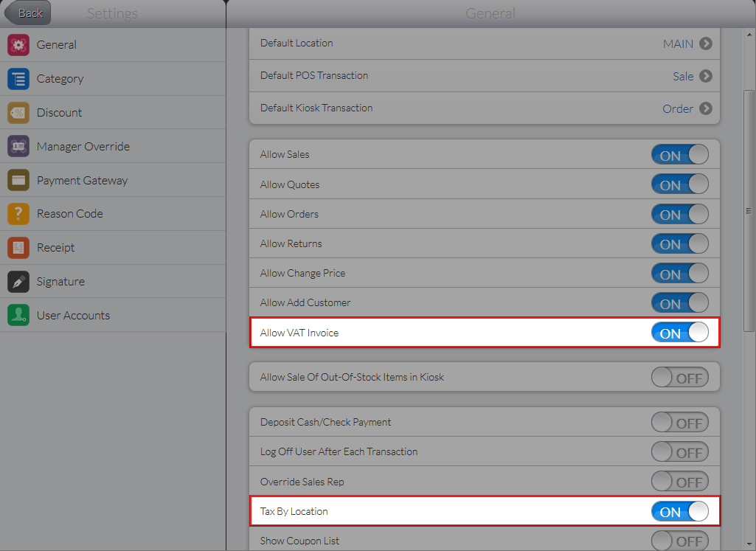Image resolution: width=756 pixels, height=551 pixels.
Task: Click the Manager Override icon
Action: pyautogui.click(x=18, y=147)
